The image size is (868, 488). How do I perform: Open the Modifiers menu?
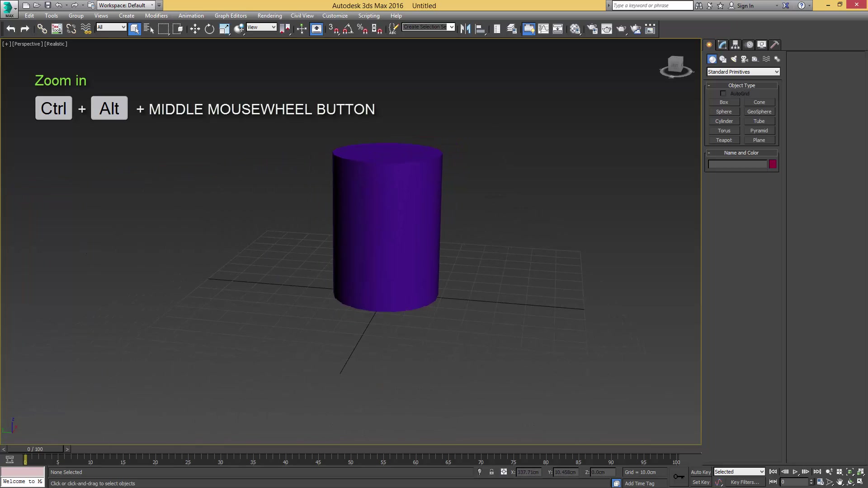(x=156, y=16)
